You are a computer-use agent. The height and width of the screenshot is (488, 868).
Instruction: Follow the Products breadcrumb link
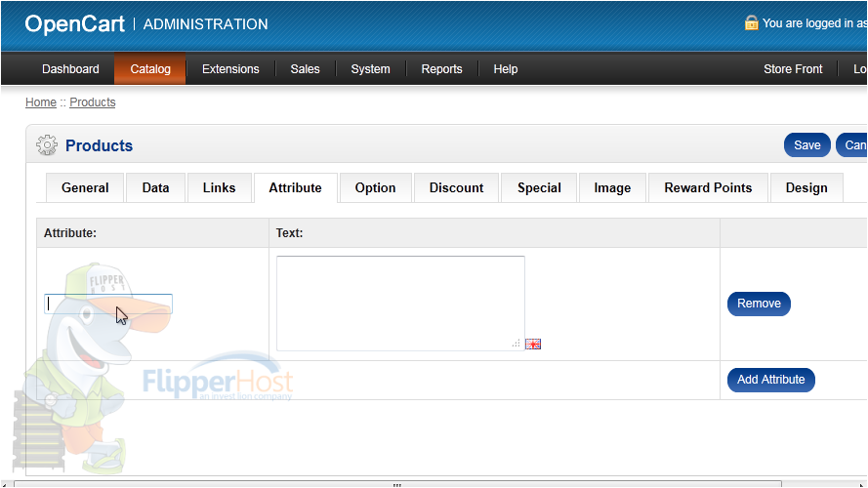pyautogui.click(x=93, y=102)
